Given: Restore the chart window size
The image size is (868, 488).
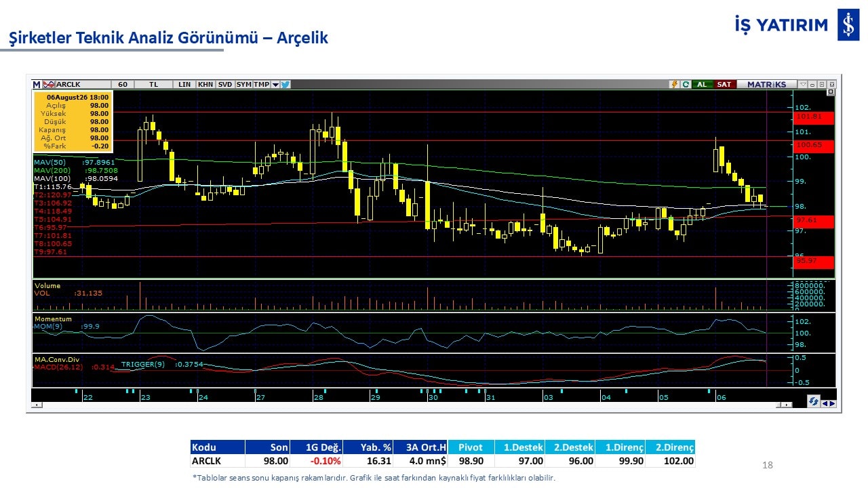Looking at the screenshot, I should (x=822, y=85).
